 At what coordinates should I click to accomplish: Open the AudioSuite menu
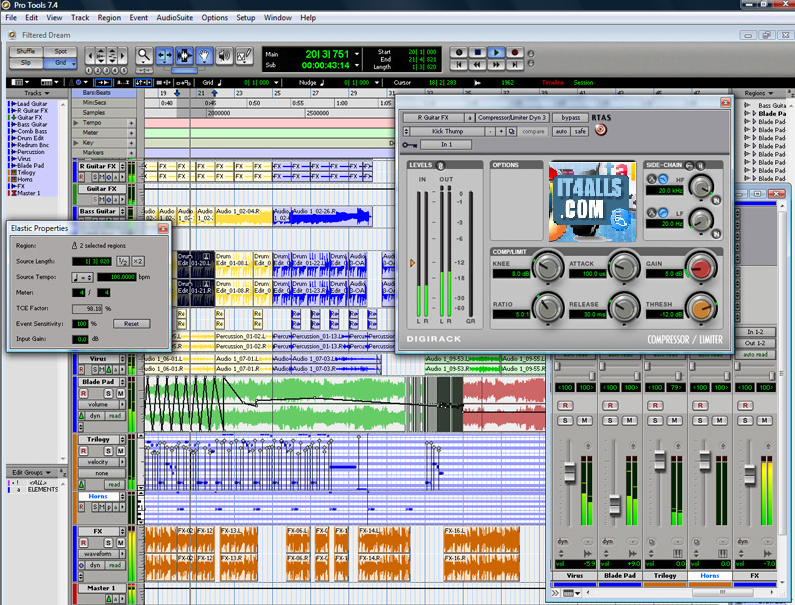point(174,18)
